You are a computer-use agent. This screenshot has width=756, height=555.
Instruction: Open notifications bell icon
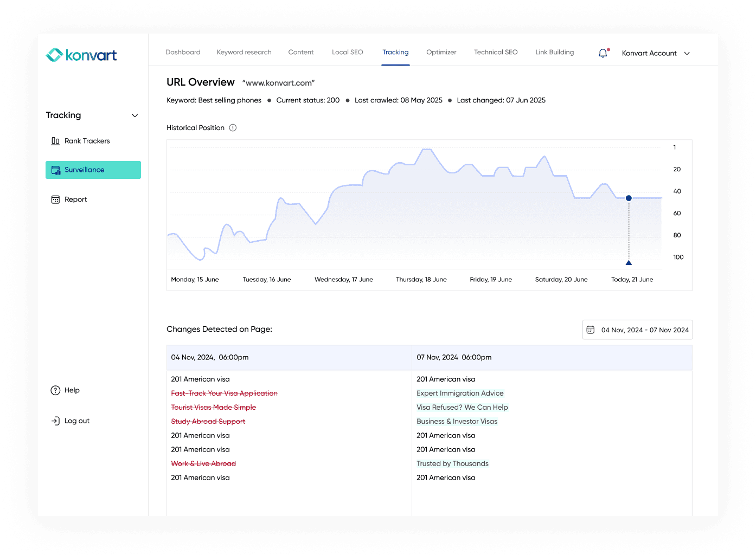tap(603, 53)
